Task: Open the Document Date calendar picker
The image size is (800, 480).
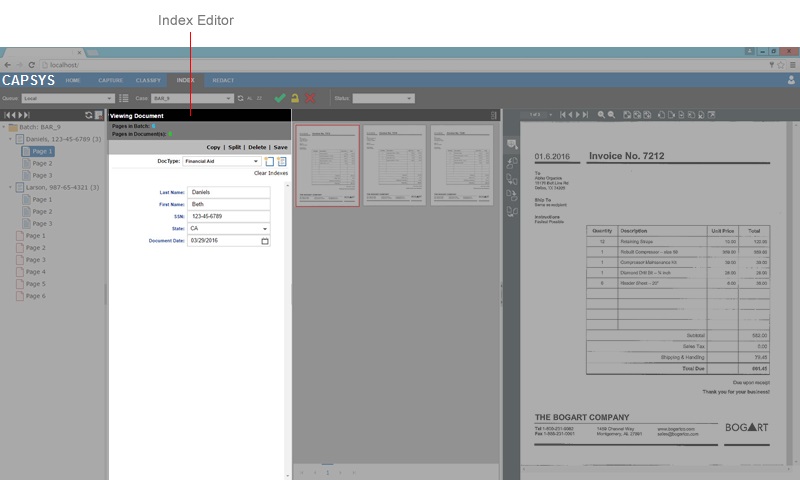Action: 265,241
